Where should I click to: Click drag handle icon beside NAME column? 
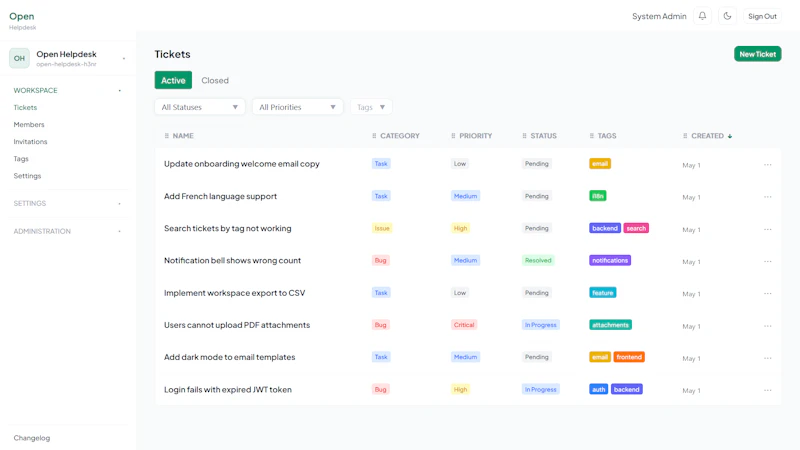167,136
